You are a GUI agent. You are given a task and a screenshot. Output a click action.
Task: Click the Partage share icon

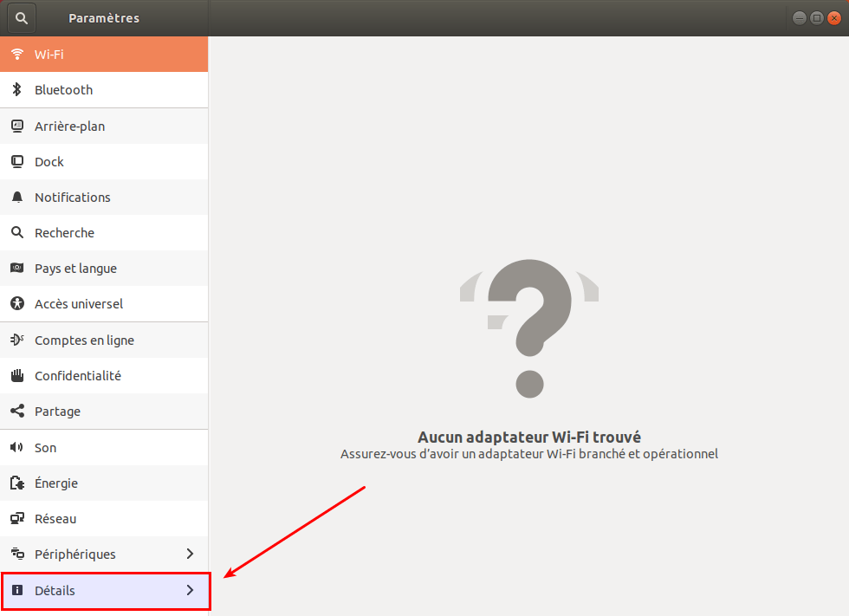pyautogui.click(x=16, y=412)
